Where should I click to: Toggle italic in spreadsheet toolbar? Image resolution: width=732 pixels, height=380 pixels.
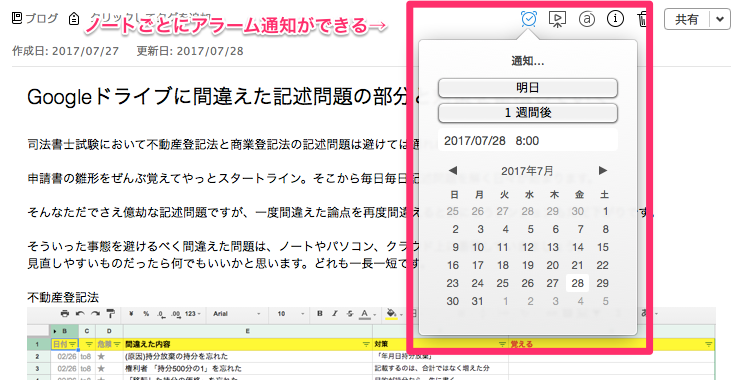pyautogui.click(x=335, y=314)
